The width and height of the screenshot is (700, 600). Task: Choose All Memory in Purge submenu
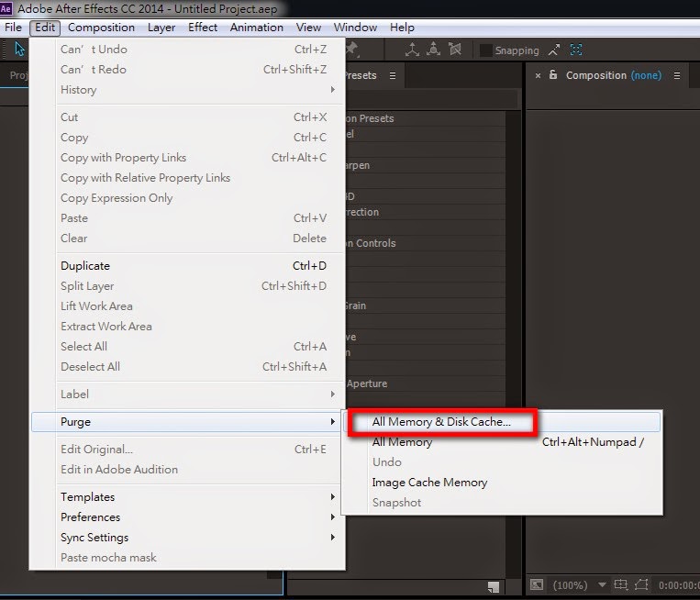[x=503, y=442]
